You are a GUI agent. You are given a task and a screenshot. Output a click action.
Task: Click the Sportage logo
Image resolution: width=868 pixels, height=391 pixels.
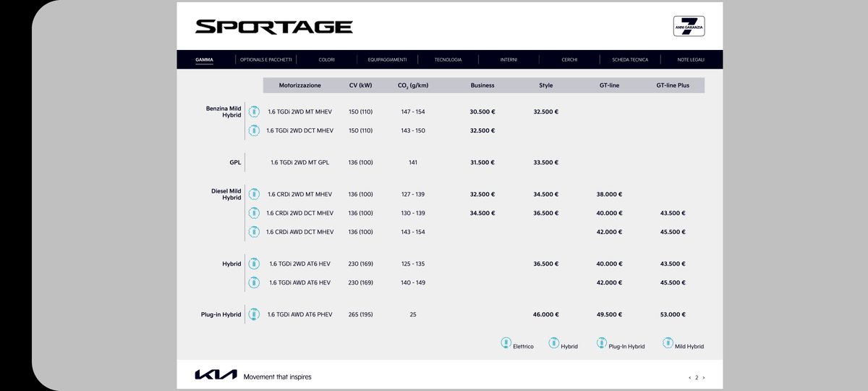coord(274,27)
